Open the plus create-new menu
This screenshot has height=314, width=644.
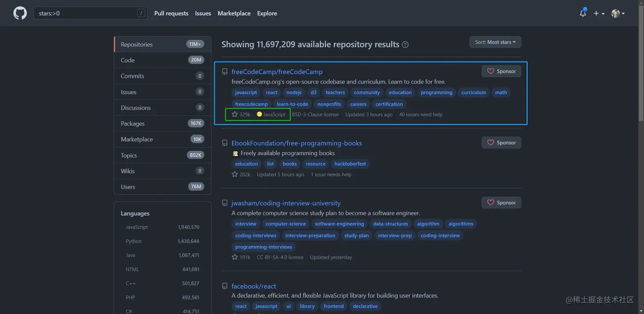tap(599, 13)
